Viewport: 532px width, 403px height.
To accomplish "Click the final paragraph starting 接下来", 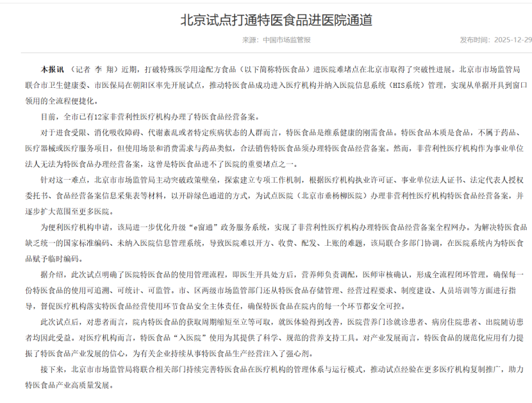I will (x=274, y=377).
